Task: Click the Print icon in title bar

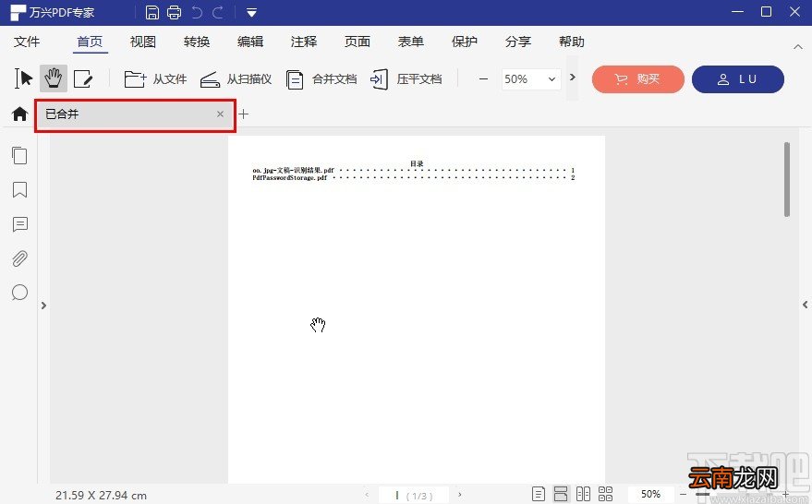Action: [x=174, y=12]
